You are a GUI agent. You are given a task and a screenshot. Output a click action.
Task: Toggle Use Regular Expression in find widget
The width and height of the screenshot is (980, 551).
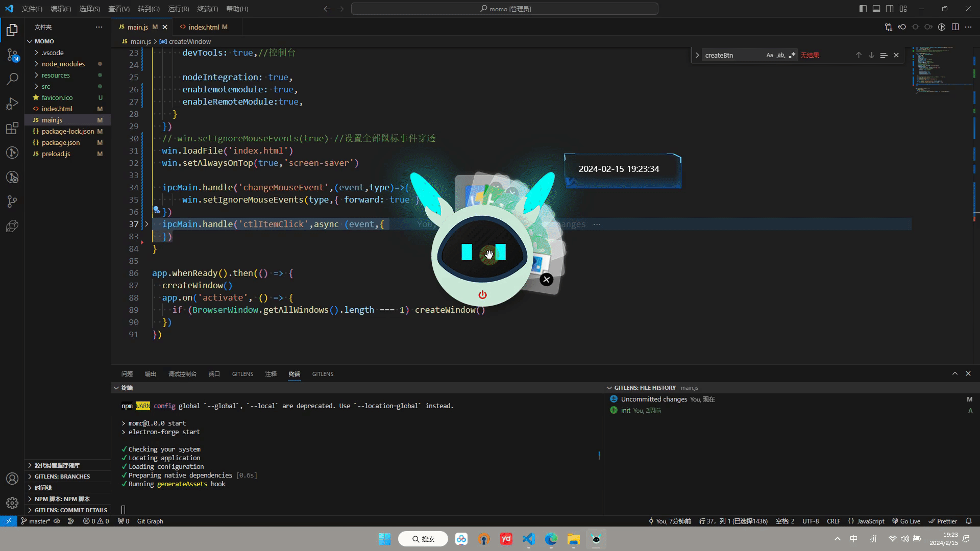792,55
